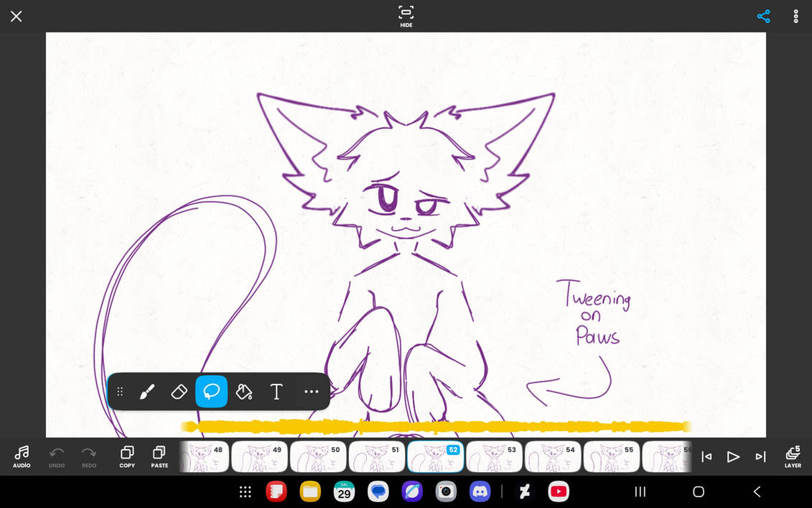Select frame 51 thumbnail
This screenshot has height=508, width=812.
click(x=376, y=457)
